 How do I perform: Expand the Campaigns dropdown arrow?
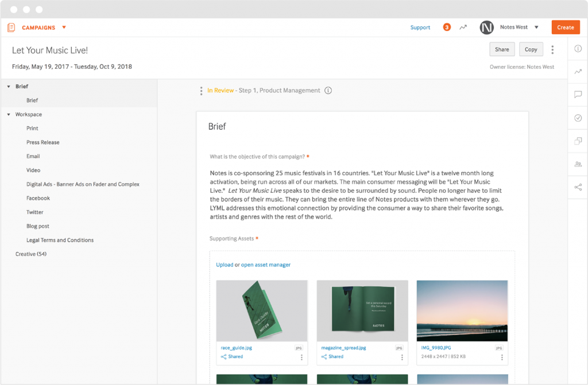tap(64, 27)
